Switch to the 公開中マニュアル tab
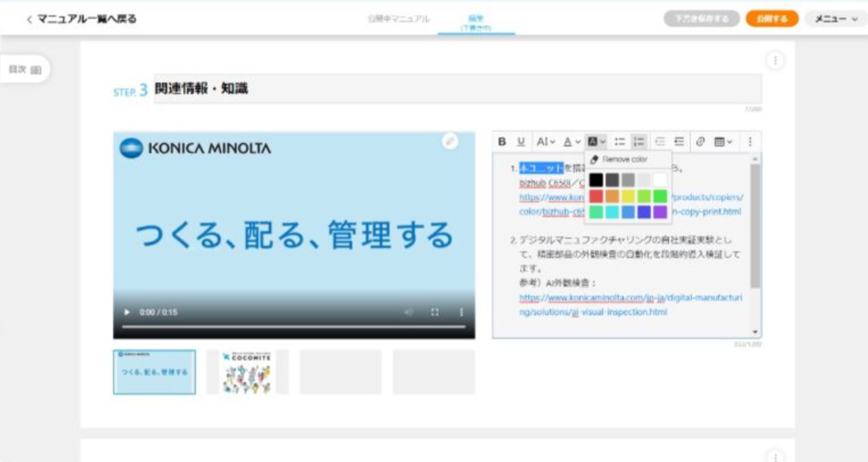868x462 pixels. [398, 18]
